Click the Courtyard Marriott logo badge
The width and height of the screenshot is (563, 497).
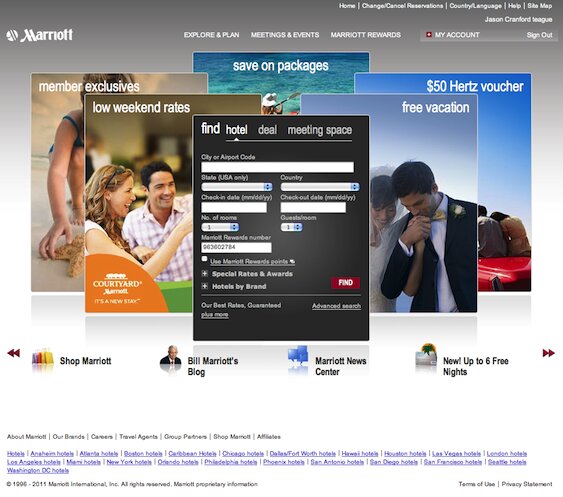tap(117, 288)
